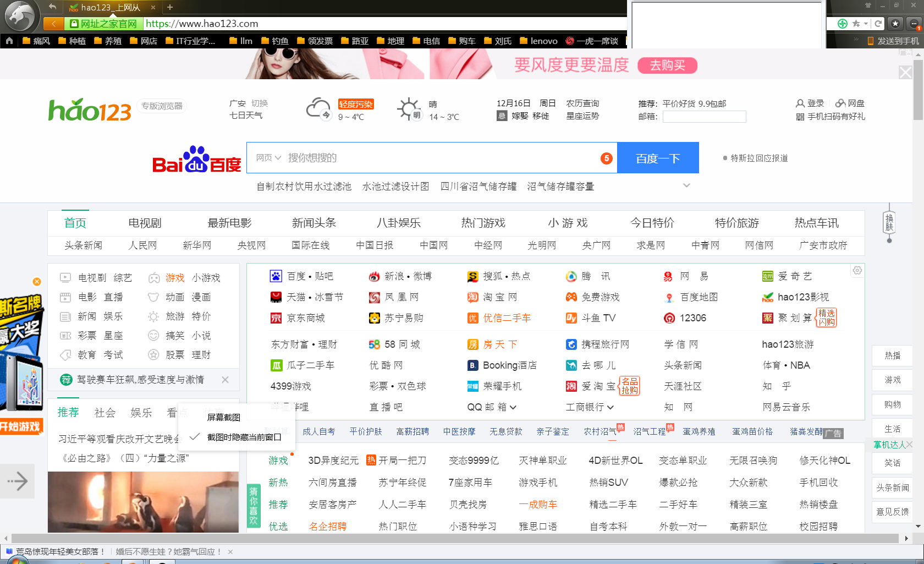Click the 百度一下 search button
This screenshot has width=924, height=564.
pos(658,158)
